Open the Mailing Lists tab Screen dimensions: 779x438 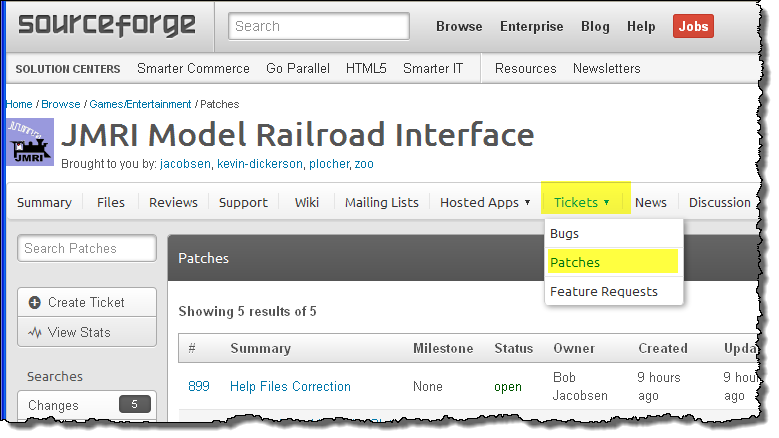click(x=381, y=202)
